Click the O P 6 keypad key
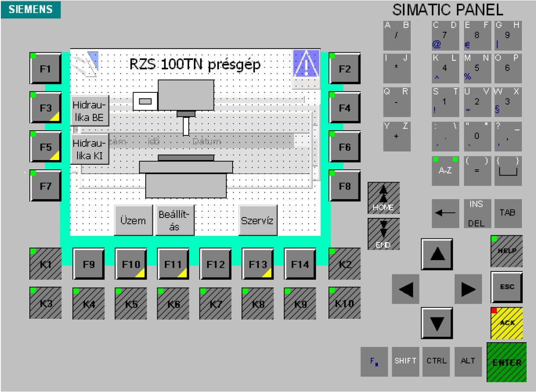This screenshot has width=536, height=392. tap(508, 69)
